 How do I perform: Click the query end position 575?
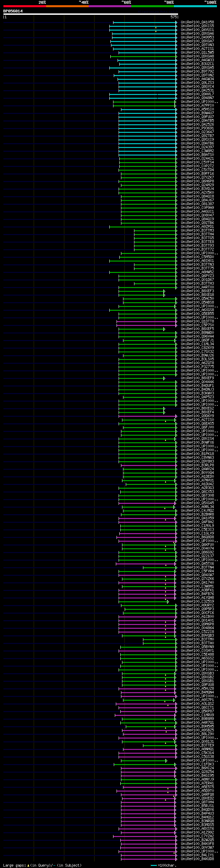[x=174, y=17]
